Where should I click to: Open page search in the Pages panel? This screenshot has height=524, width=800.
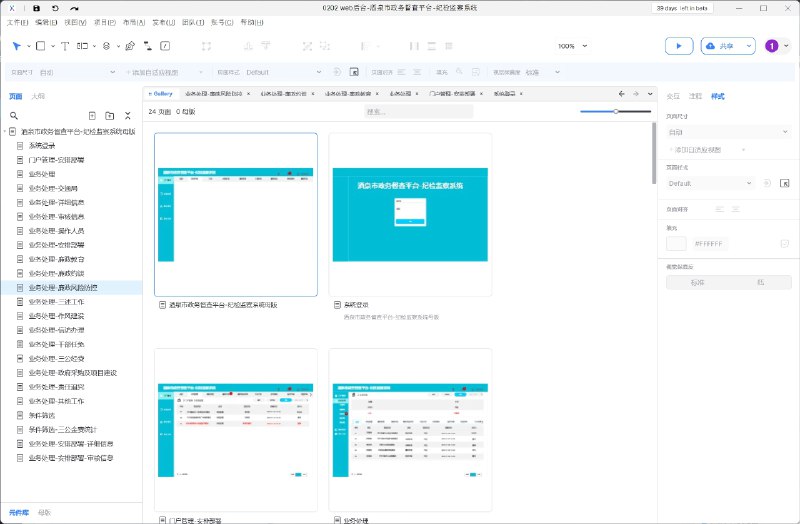14,116
